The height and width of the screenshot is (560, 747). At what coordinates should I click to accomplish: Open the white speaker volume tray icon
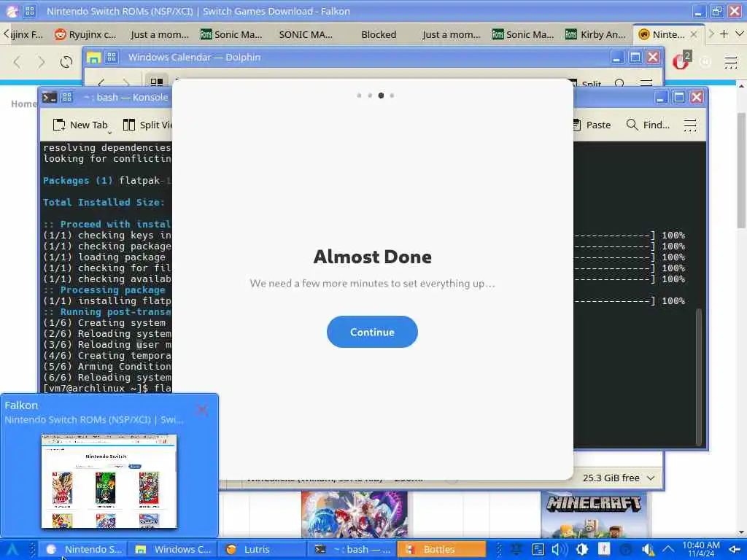point(559,550)
